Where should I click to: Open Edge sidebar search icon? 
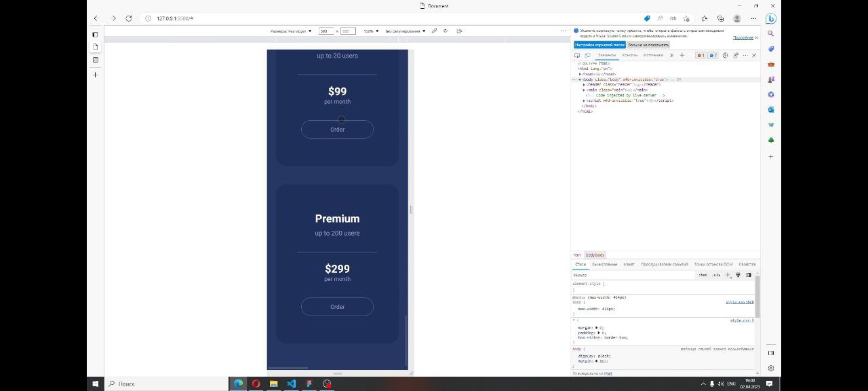point(771,33)
